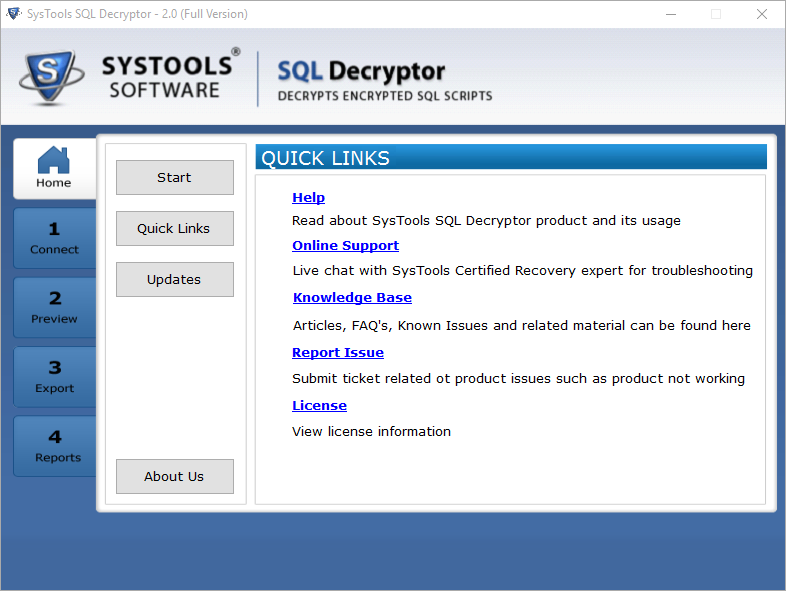This screenshot has height=591, width=786.
Task: Click the SQL Decryptor product title
Action: click(x=361, y=72)
